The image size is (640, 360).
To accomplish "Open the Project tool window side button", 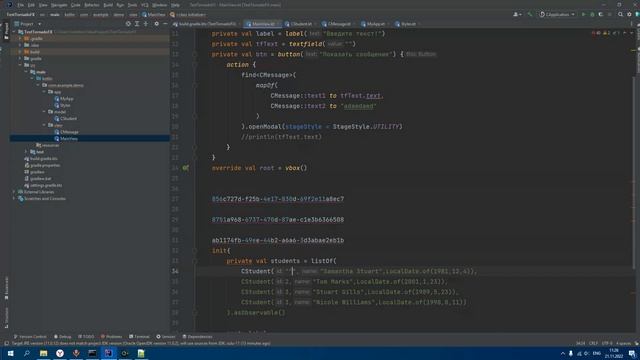I will 6,31.
